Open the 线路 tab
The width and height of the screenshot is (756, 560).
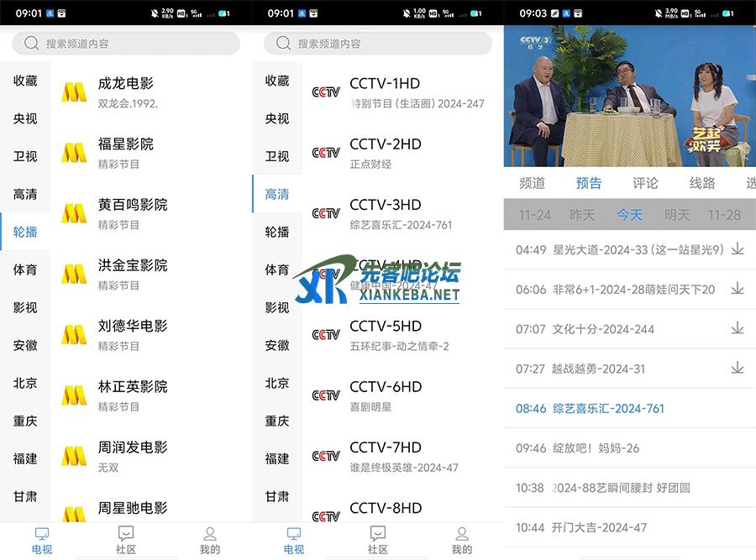(x=702, y=183)
